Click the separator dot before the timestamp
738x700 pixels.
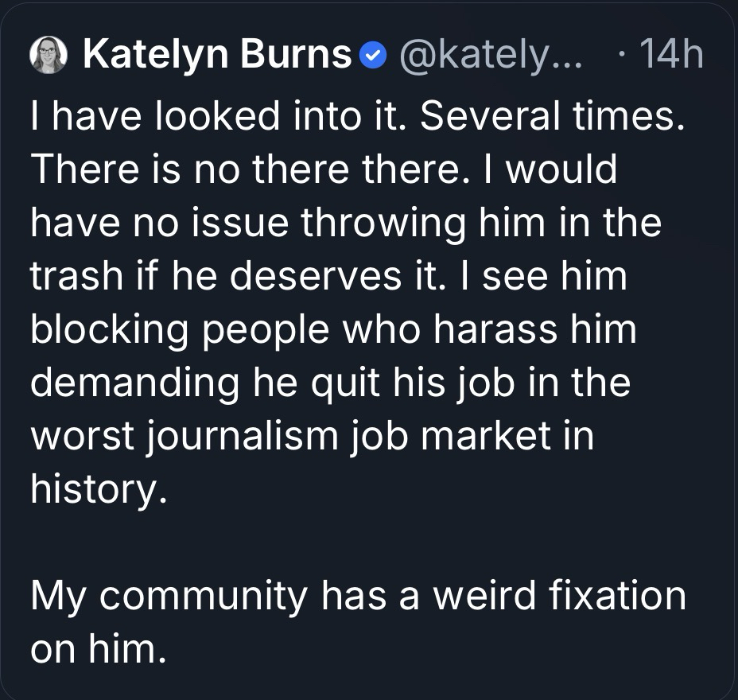pyautogui.click(x=623, y=55)
